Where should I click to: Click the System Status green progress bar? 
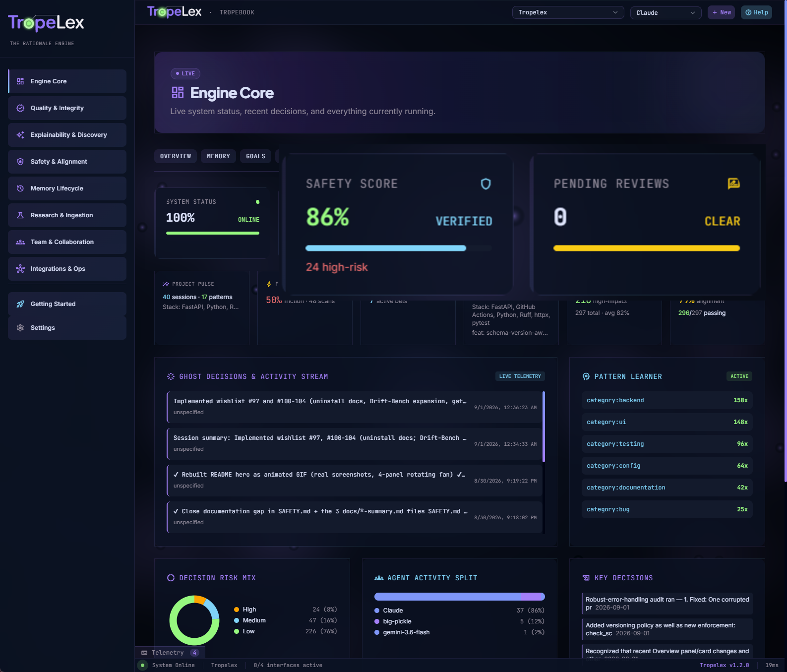[x=213, y=233]
